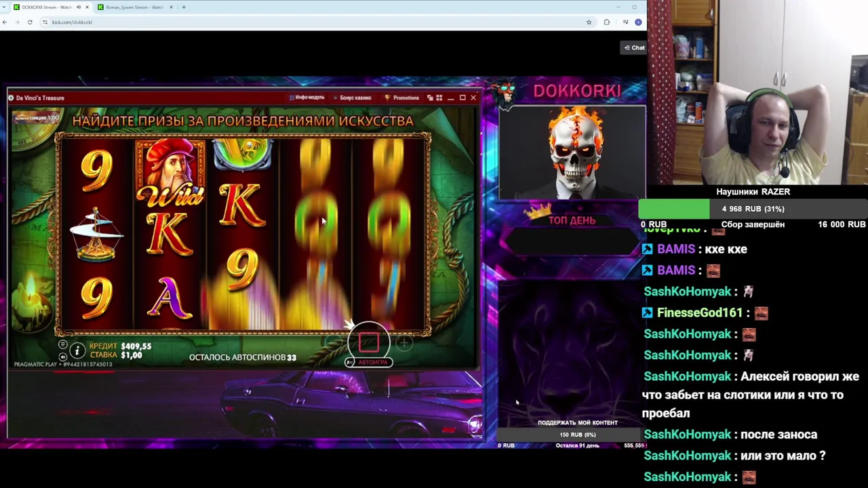Open Бонус казино in game window bar
Screen dimensions: 868x488
(353, 98)
